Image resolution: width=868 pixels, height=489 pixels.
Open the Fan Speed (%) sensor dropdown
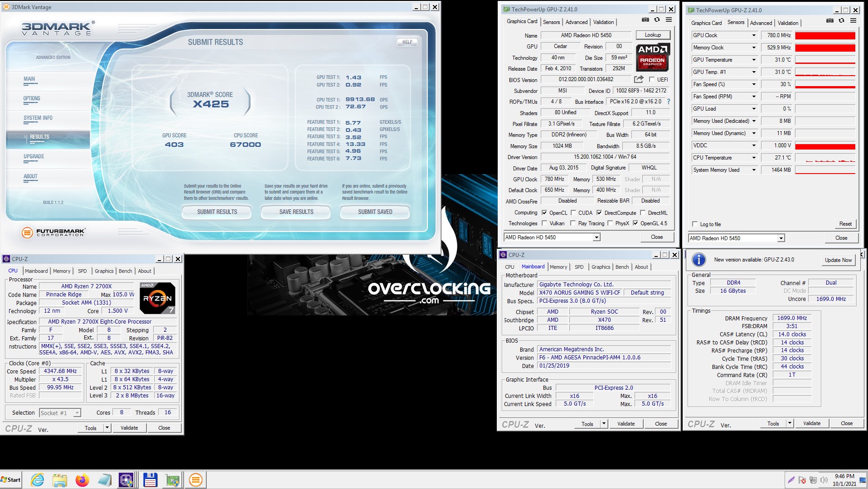coord(754,84)
